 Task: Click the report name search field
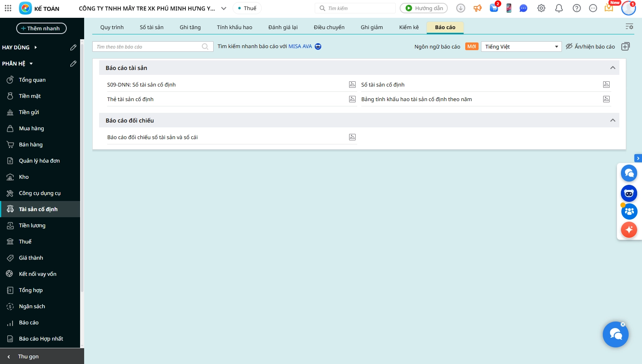(x=148, y=47)
